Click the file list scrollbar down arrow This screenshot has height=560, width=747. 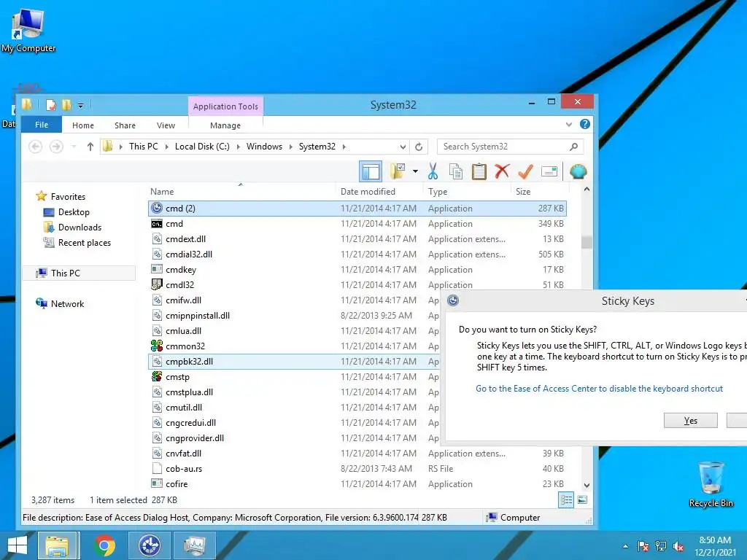click(x=587, y=485)
